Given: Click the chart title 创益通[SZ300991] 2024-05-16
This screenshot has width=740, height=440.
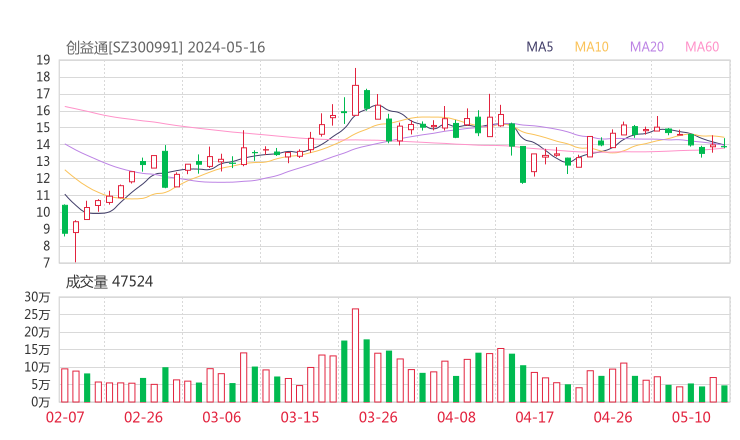Looking at the screenshot, I should pyautogui.click(x=165, y=47).
